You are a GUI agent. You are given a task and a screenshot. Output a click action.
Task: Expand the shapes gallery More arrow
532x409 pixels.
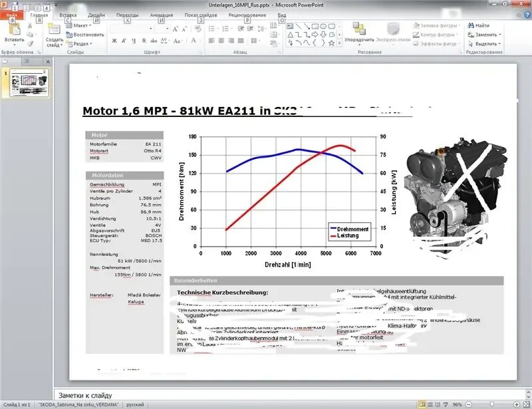tap(339, 43)
